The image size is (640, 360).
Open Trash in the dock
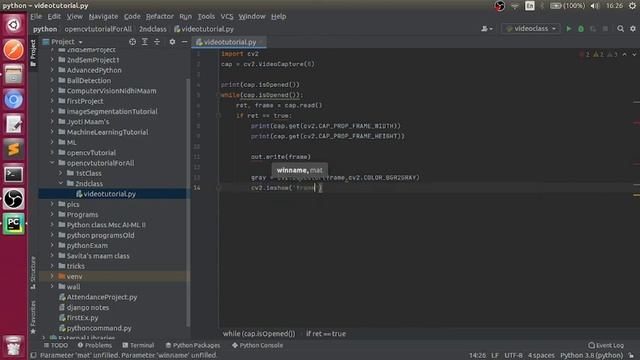[x=13, y=345]
